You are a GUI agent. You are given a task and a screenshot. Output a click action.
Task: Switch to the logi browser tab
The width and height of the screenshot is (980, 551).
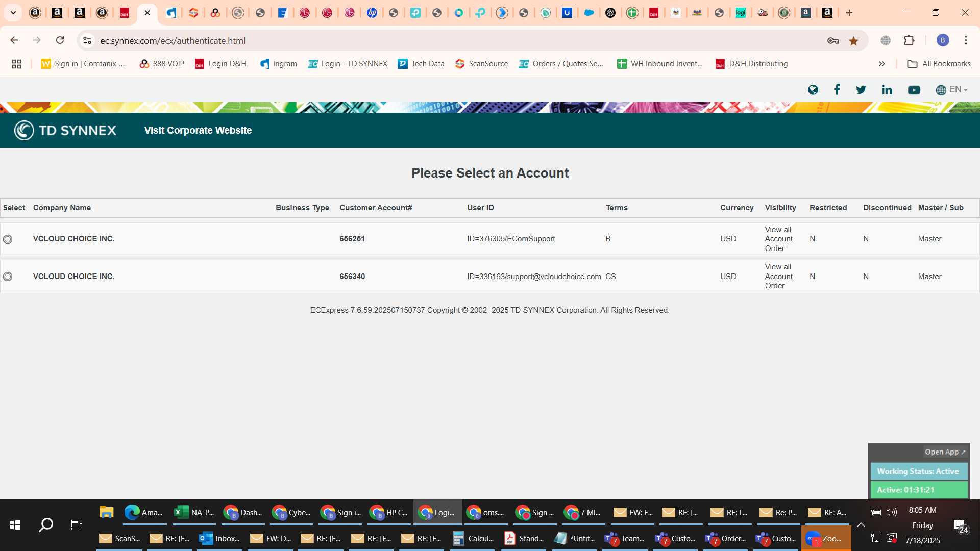(x=741, y=13)
